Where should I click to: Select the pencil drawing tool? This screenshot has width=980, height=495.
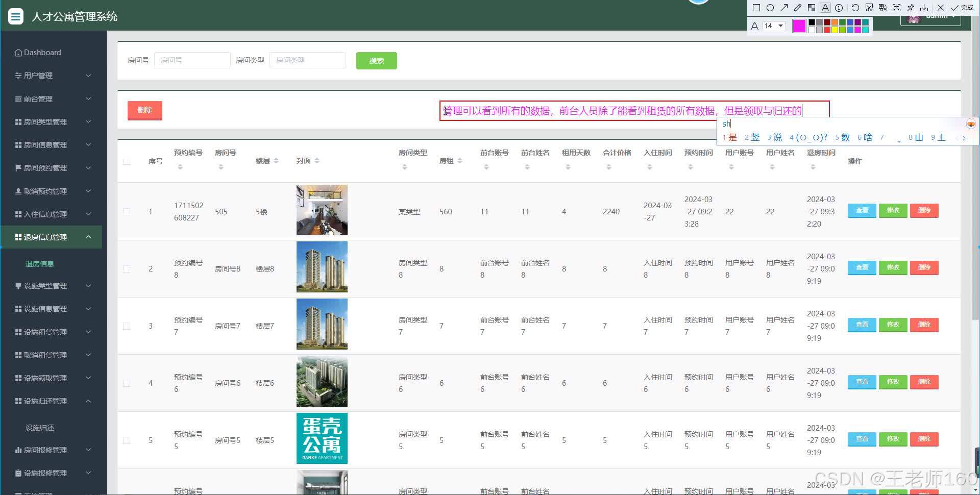coord(798,8)
